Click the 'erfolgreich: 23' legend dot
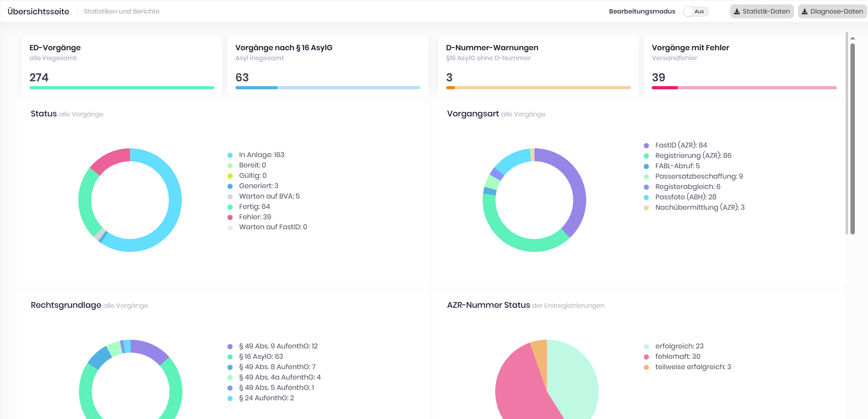 [x=646, y=346]
